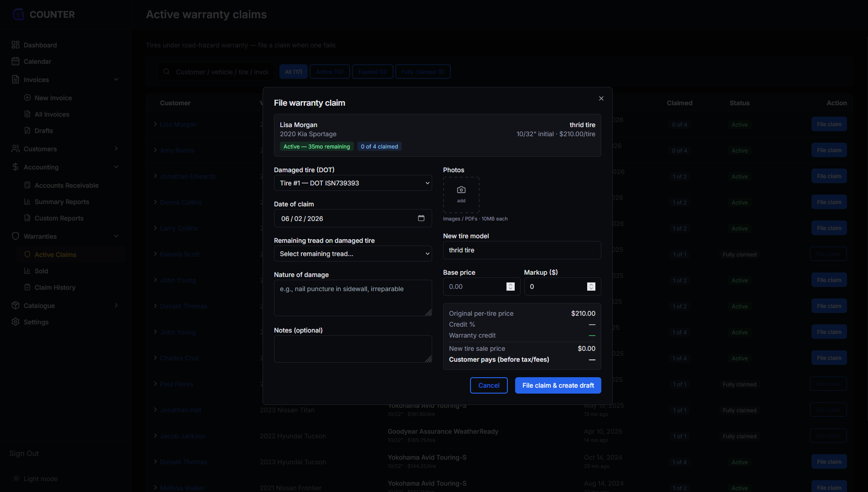
Task: Click the Dashboard grid icon
Action: pyautogui.click(x=15, y=45)
